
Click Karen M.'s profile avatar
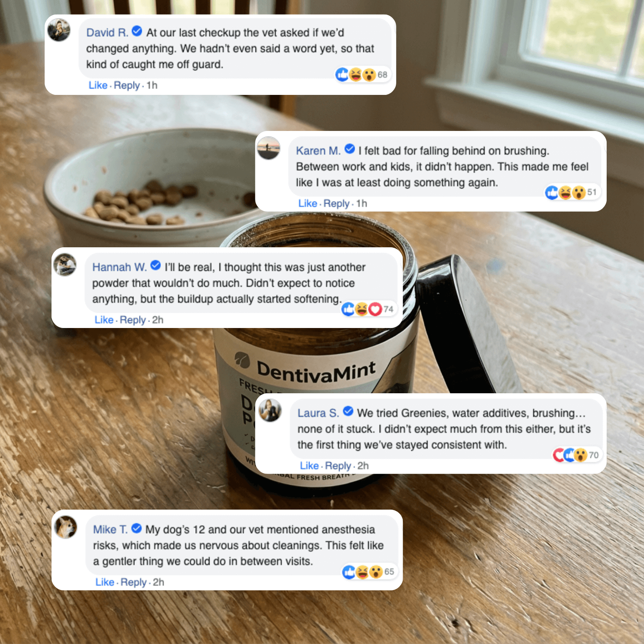coord(269,148)
